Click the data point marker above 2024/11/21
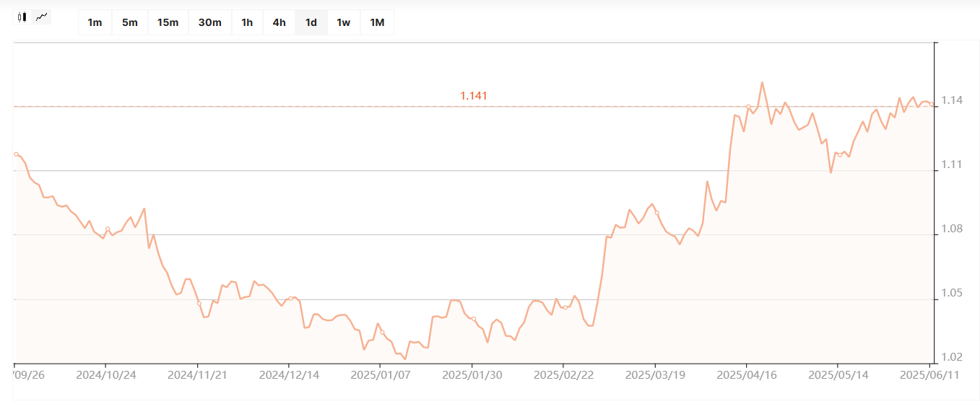This screenshot has width=980, height=404. pos(199,304)
